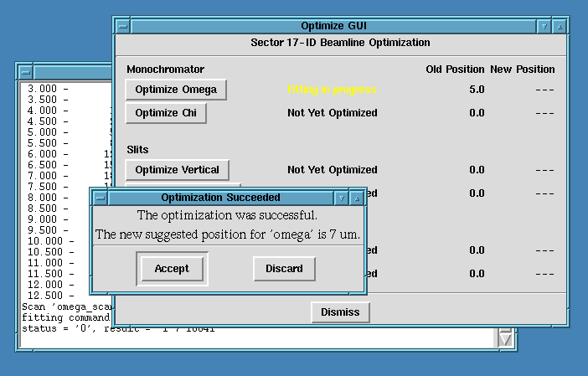Minimize the Optimization Succeeded dialog
Viewport: 588px width, 376px height.
pos(341,198)
